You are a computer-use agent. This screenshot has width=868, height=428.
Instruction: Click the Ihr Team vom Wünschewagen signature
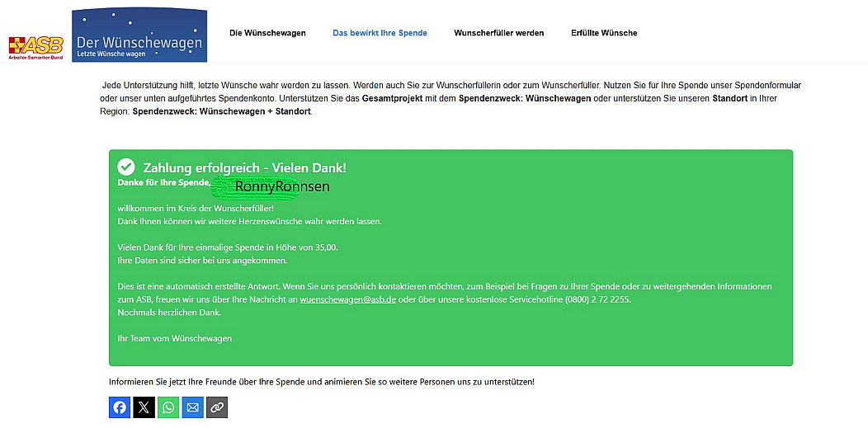pyautogui.click(x=175, y=338)
